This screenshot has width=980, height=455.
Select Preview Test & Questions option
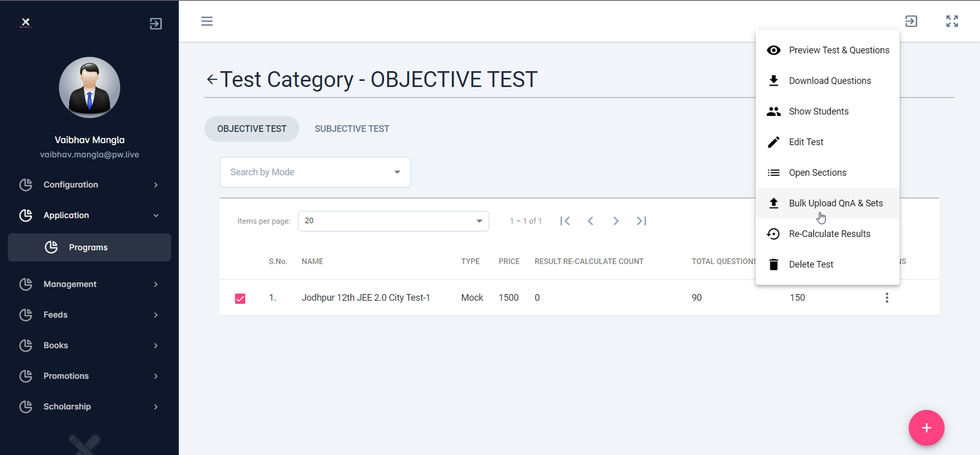coord(838,50)
